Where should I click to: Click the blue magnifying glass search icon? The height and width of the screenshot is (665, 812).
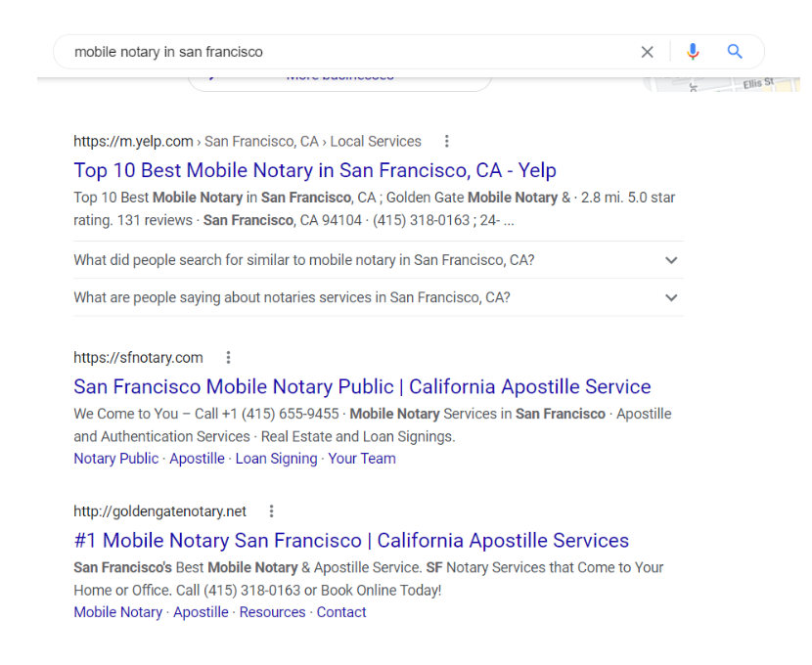point(735,52)
